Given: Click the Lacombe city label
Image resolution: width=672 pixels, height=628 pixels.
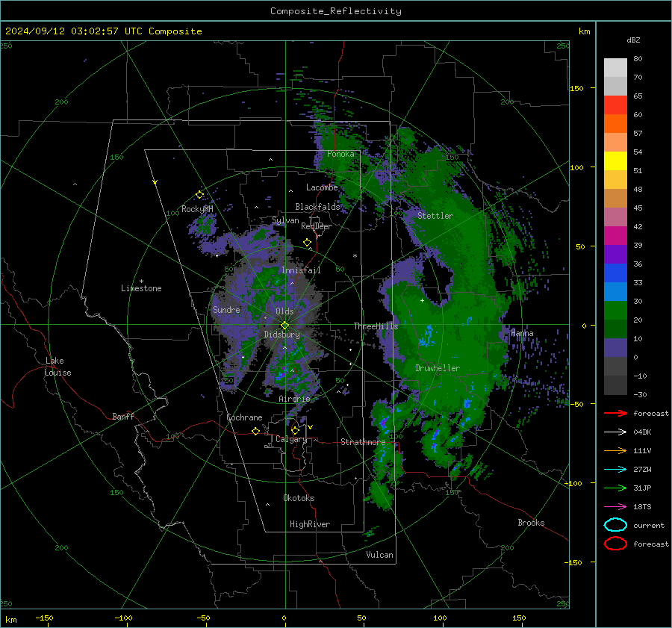Looking at the screenshot, I should [322, 187].
